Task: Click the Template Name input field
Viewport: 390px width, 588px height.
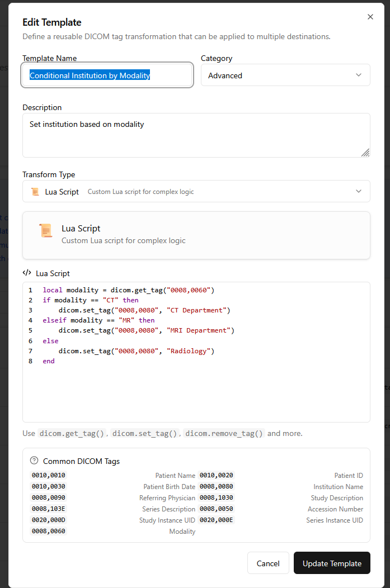Action: pos(107,75)
